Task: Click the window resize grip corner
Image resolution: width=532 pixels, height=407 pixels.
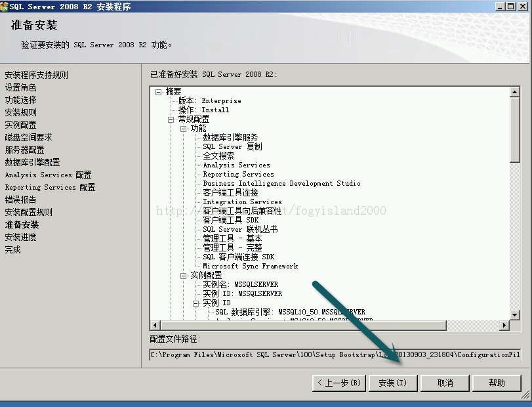Action: pos(525,395)
